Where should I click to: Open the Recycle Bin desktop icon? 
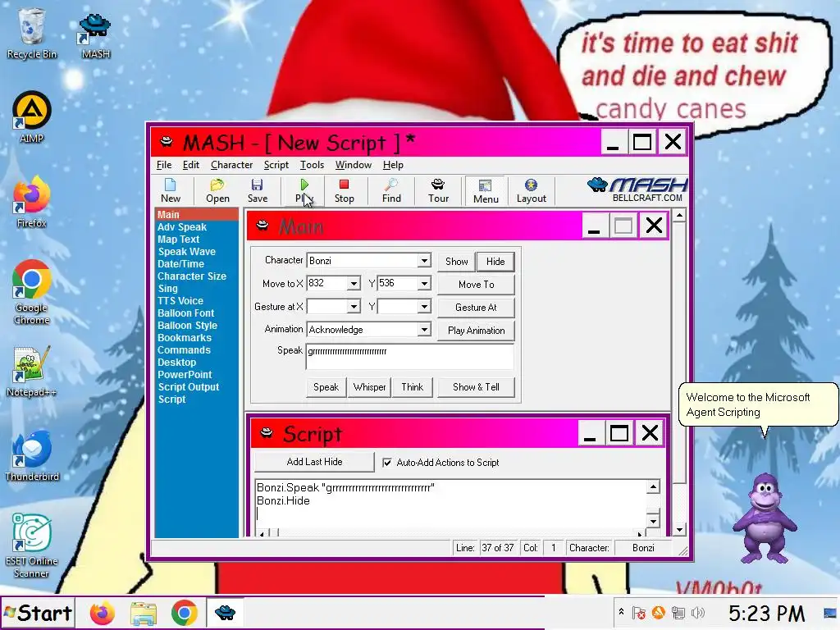(x=32, y=33)
